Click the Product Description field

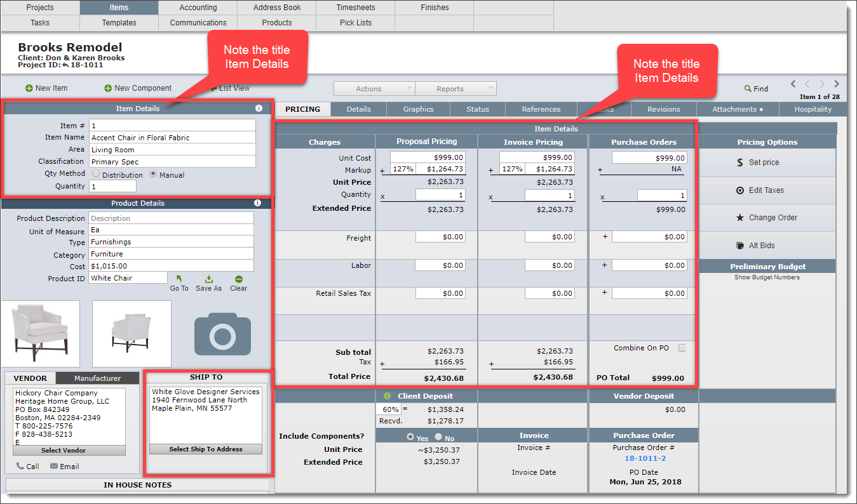coord(171,218)
